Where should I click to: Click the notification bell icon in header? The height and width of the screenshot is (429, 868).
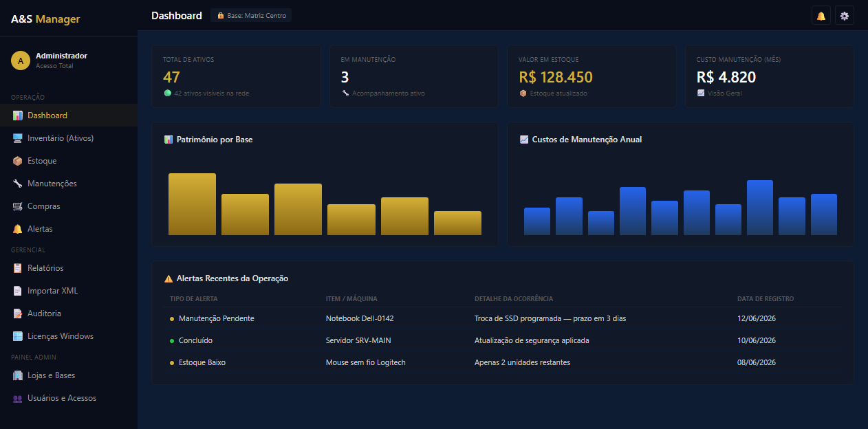coord(821,16)
